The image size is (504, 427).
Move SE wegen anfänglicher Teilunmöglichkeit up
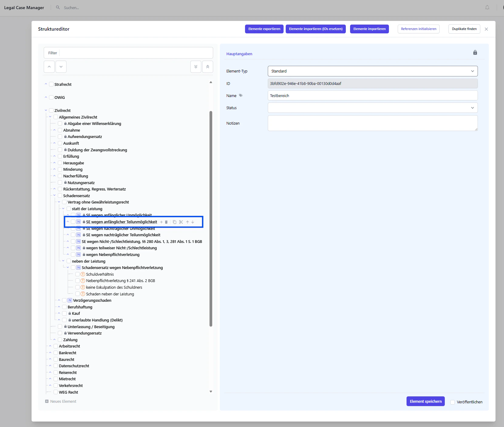point(187,222)
